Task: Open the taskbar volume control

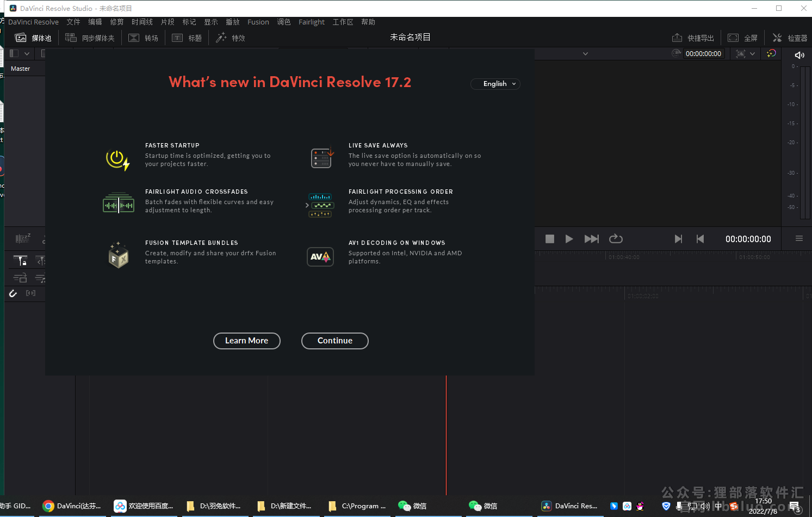Action: coord(705,506)
